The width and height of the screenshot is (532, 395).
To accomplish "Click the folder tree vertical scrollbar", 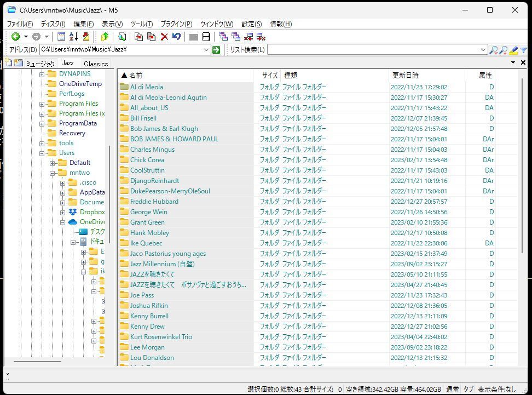I will 109,194.
